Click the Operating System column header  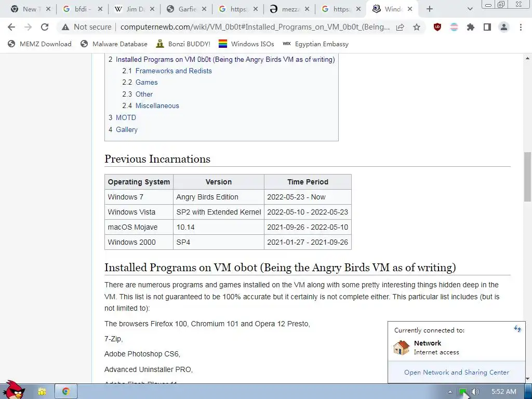[x=139, y=182]
